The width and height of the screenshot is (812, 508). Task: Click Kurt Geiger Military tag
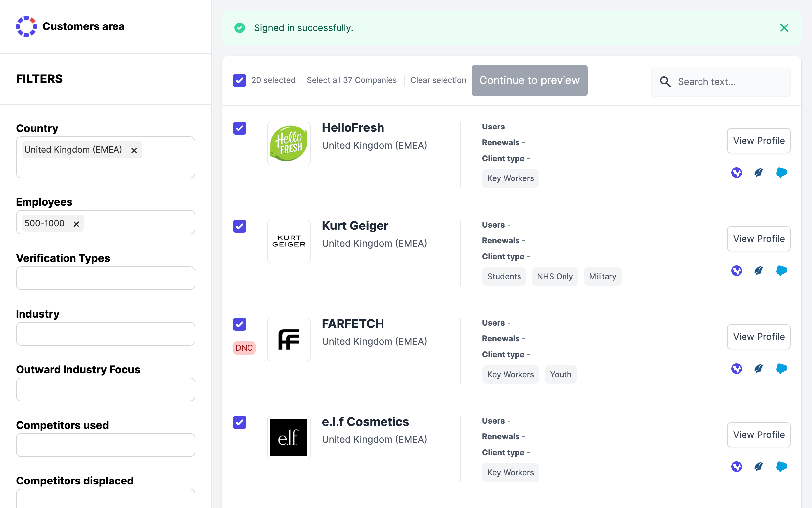pos(603,277)
